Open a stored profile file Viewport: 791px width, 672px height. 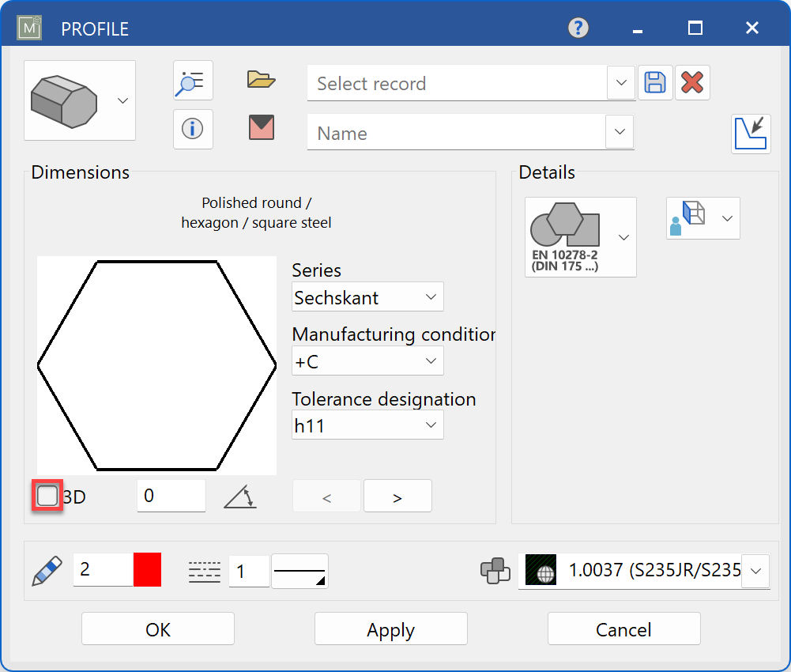(x=261, y=79)
